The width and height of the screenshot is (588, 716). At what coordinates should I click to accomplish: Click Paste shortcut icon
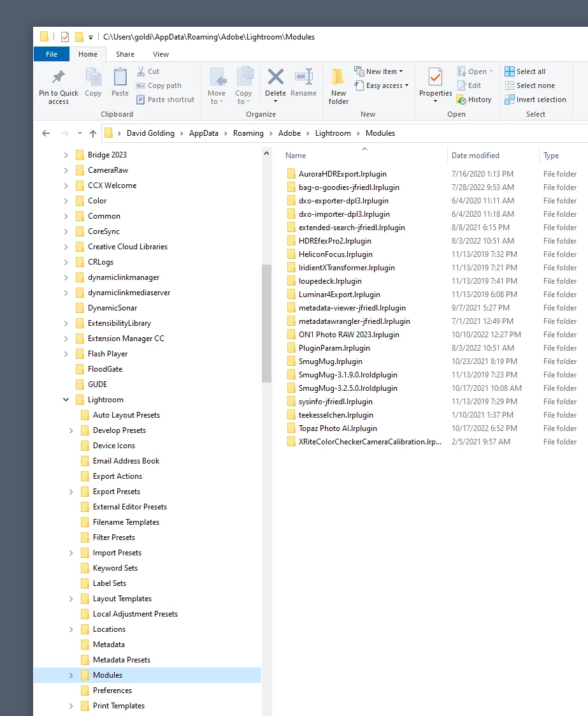coord(141,99)
